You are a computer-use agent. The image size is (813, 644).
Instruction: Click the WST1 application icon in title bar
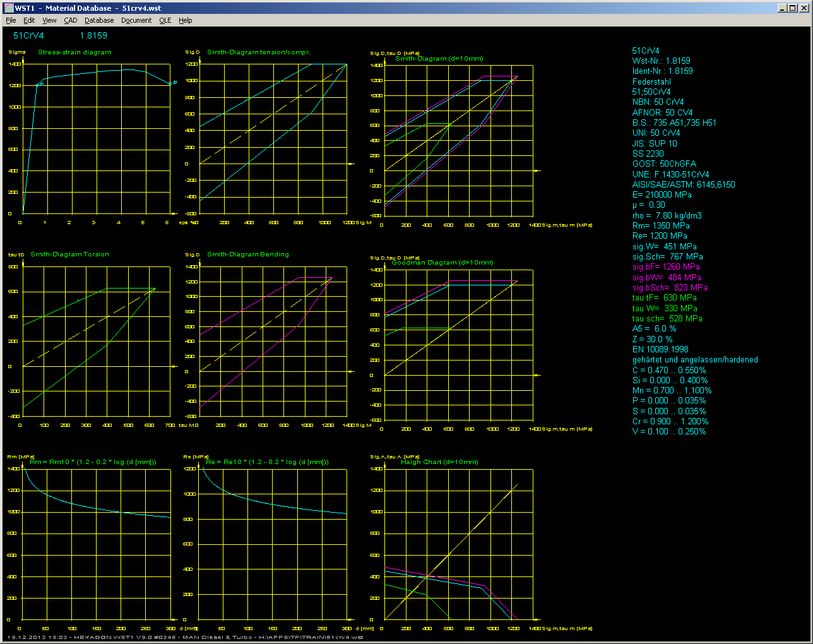pyautogui.click(x=8, y=8)
